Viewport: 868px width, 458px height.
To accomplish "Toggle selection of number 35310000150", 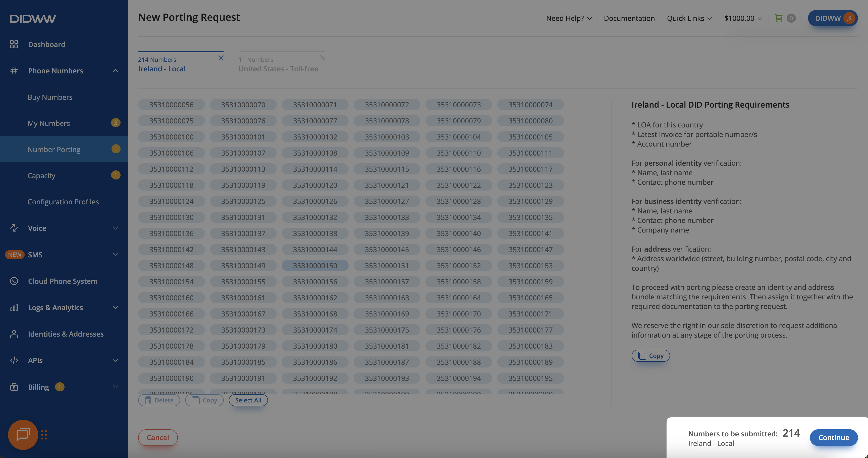I will pos(315,265).
